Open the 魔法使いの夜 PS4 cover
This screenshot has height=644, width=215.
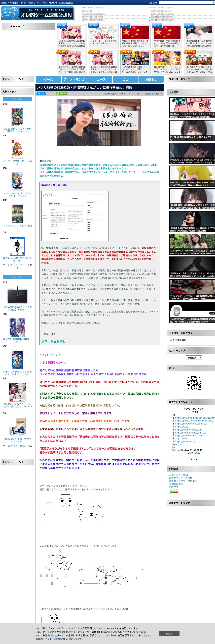click(x=17, y=327)
